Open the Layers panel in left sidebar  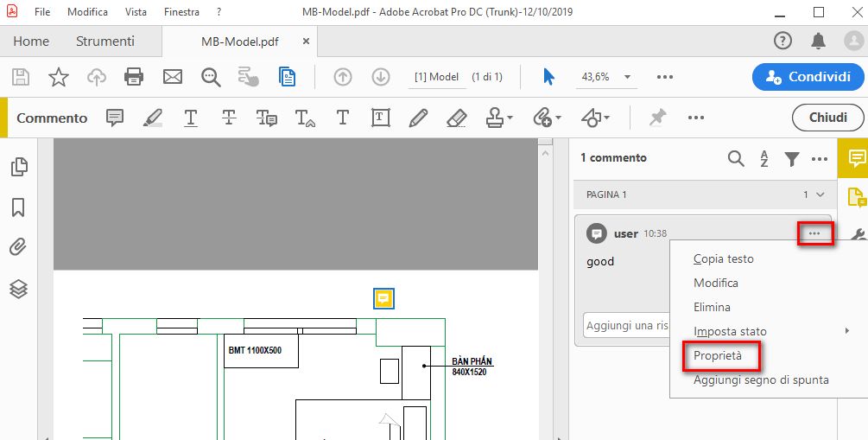[19, 288]
